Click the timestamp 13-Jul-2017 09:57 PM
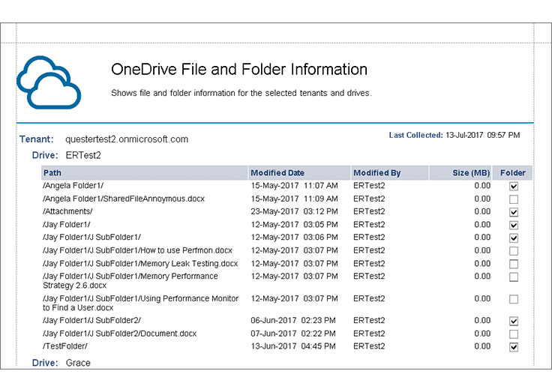The height and width of the screenshot is (392, 552). coord(483,135)
